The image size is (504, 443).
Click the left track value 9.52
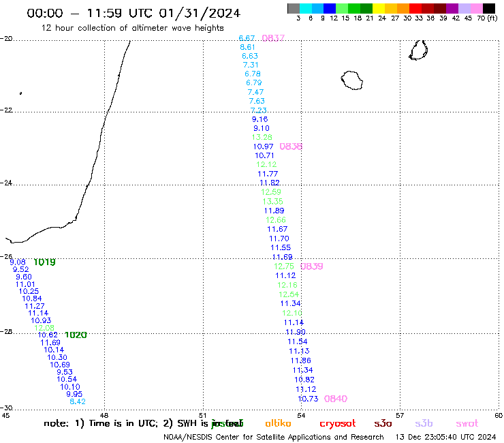21,270
